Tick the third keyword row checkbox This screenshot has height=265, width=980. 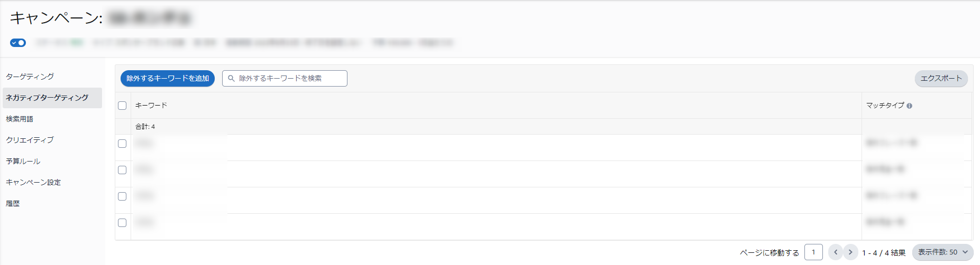(122, 196)
